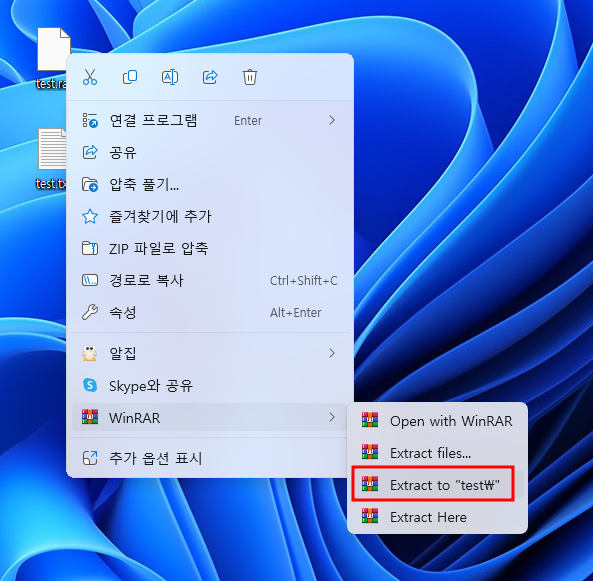Click the WinRAR menu item

point(210,417)
